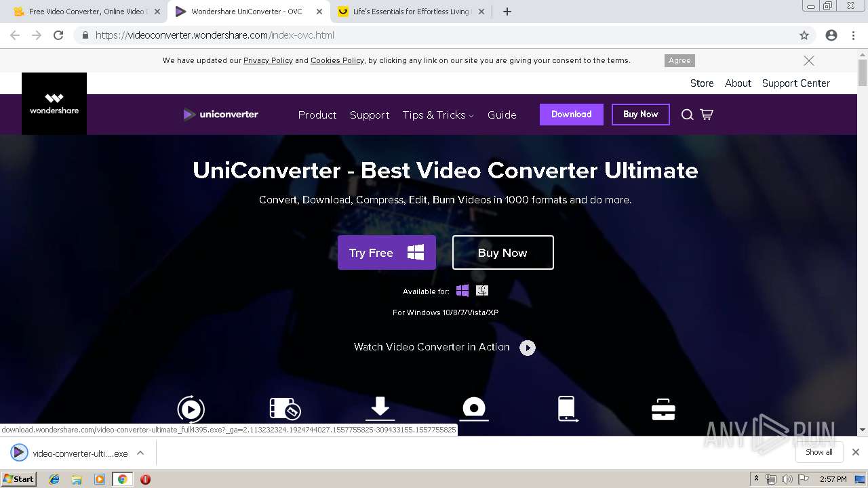Open Internet Explorer from the taskbar
This screenshot has height=488, width=868.
(x=54, y=479)
